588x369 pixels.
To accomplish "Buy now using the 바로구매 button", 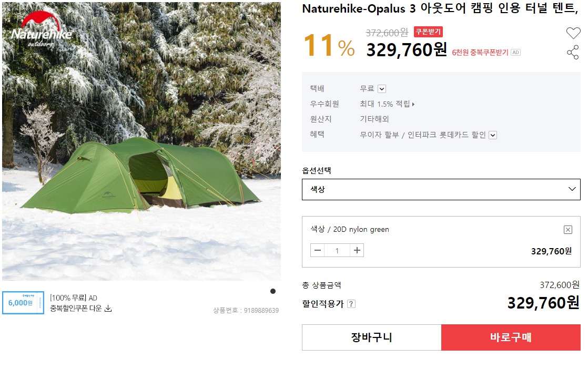I will point(511,337).
